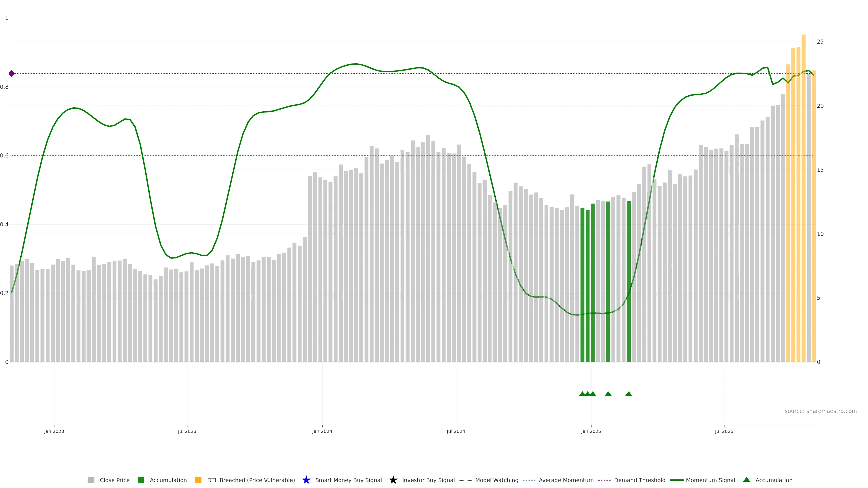Image resolution: width=868 pixels, height=488 pixels.
Task: Click the Jul 2025 x-axis label
Action: [x=724, y=431]
